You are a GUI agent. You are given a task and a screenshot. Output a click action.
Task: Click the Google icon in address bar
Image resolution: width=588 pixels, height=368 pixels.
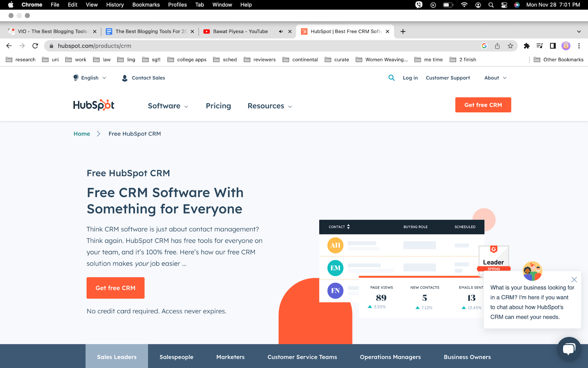484,46
